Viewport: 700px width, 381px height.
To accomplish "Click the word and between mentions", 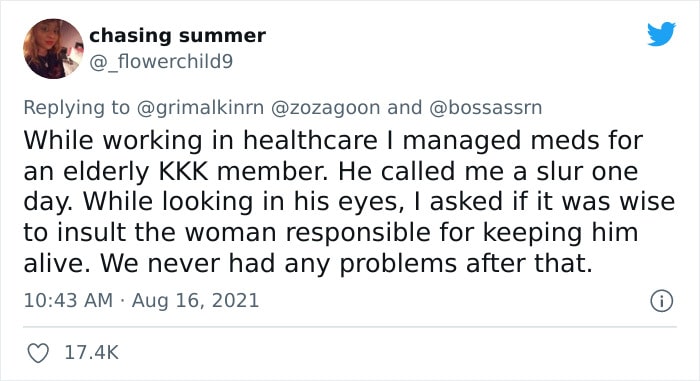I will point(404,108).
